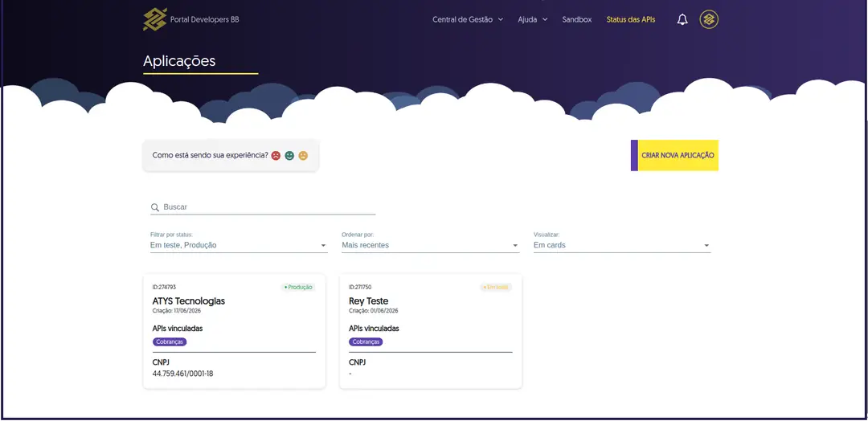Rate experience with red sad face
This screenshot has height=421, width=868.
[x=276, y=156]
